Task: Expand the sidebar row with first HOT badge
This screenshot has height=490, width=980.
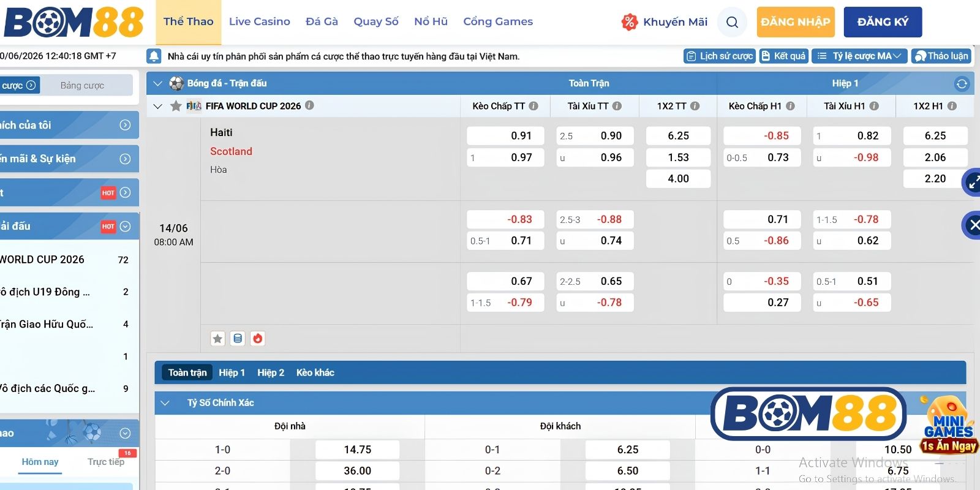Action: [125, 192]
